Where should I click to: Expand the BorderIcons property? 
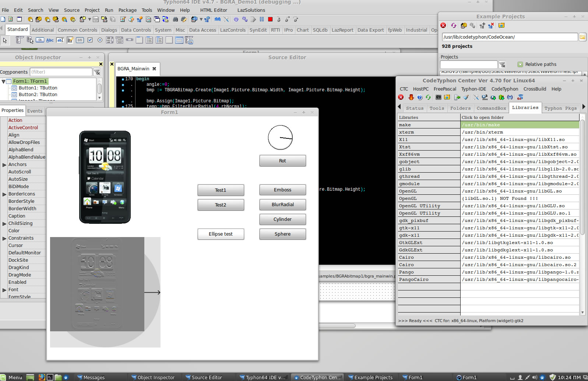click(x=4, y=194)
